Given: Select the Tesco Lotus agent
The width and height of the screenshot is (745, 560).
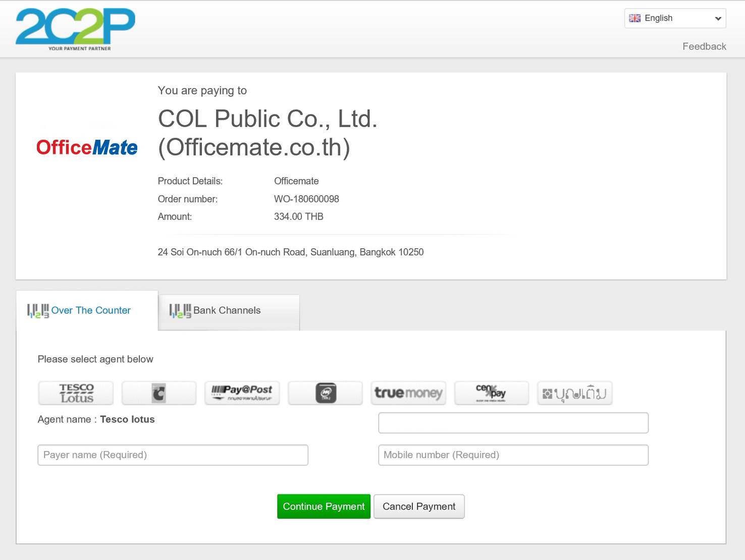Looking at the screenshot, I should [76, 393].
